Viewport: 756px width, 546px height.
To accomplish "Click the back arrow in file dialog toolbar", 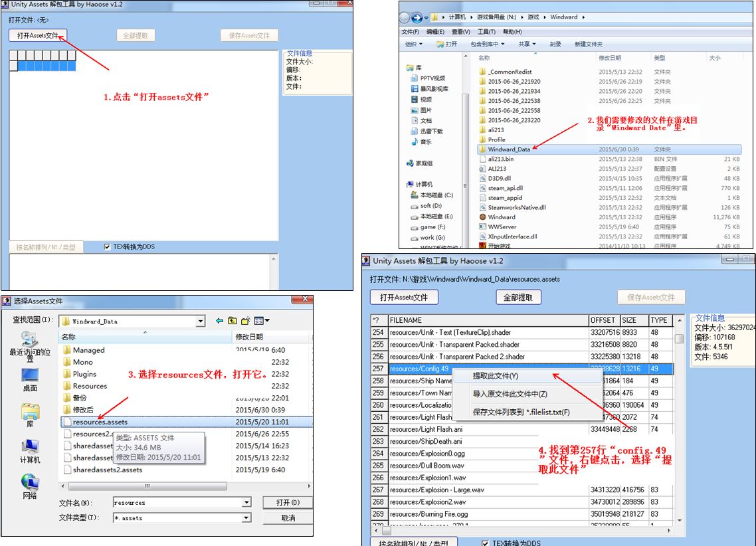I will (219, 321).
